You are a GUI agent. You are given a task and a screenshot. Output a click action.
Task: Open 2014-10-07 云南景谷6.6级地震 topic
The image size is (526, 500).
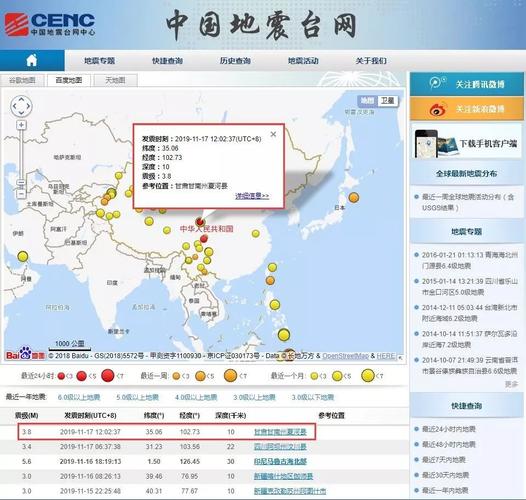coord(470,365)
